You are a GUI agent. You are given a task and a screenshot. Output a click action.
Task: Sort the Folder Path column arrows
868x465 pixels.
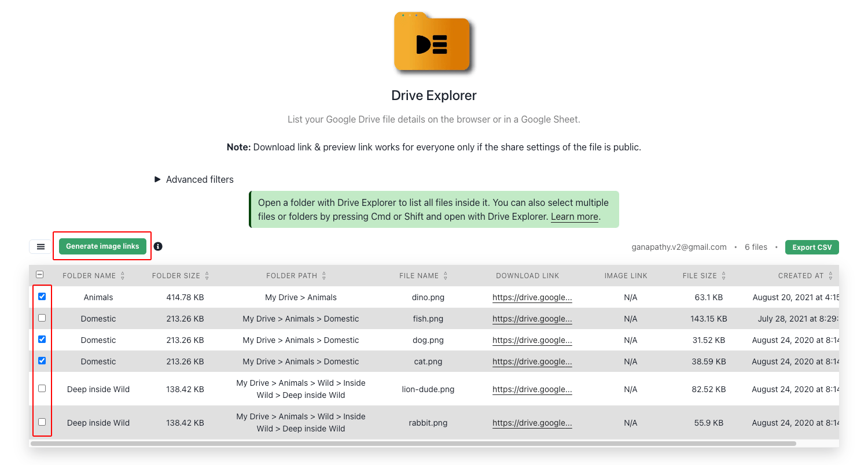323,275
